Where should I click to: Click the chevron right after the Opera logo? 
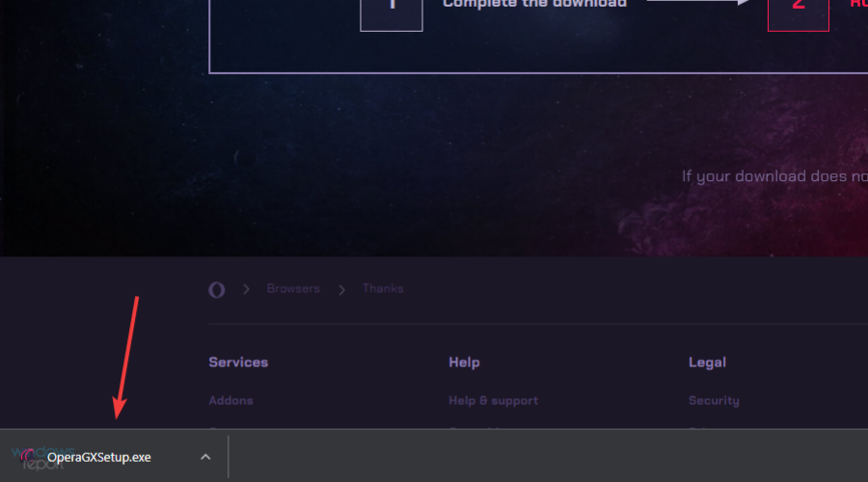[x=246, y=289]
